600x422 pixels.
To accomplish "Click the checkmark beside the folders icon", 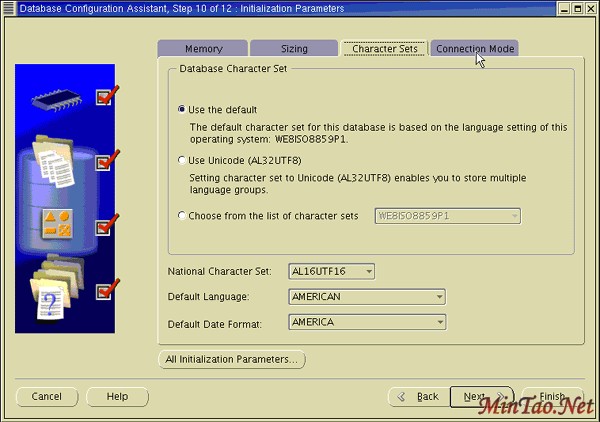I will (107, 291).
